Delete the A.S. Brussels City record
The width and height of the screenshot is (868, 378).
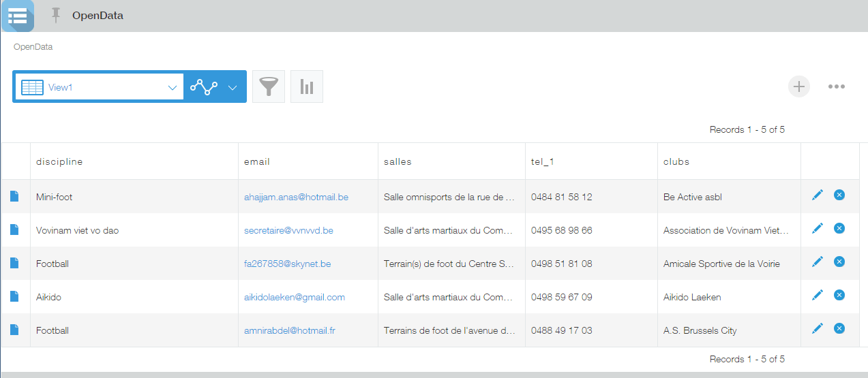[x=839, y=328]
